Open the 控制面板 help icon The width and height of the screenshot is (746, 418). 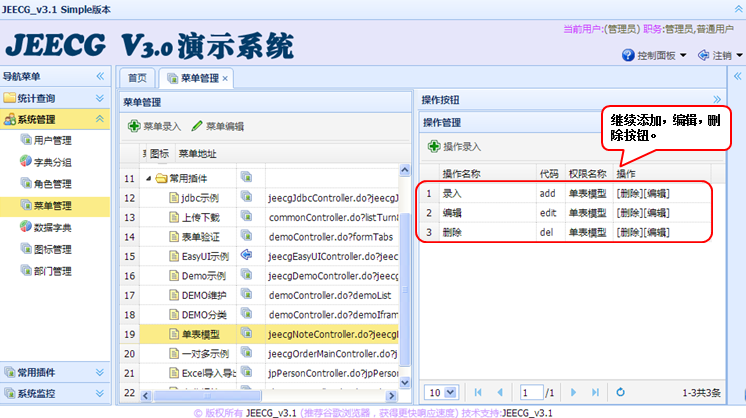point(628,55)
